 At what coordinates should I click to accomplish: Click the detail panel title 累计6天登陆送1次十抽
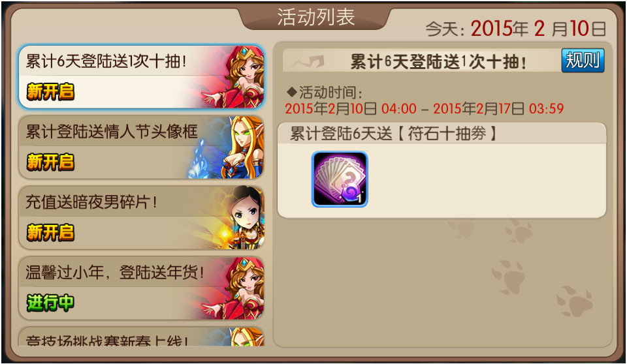tap(438, 62)
